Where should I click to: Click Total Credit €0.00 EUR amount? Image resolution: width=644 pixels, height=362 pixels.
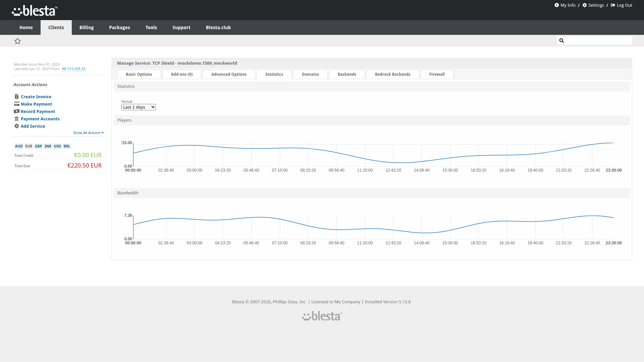point(88,155)
